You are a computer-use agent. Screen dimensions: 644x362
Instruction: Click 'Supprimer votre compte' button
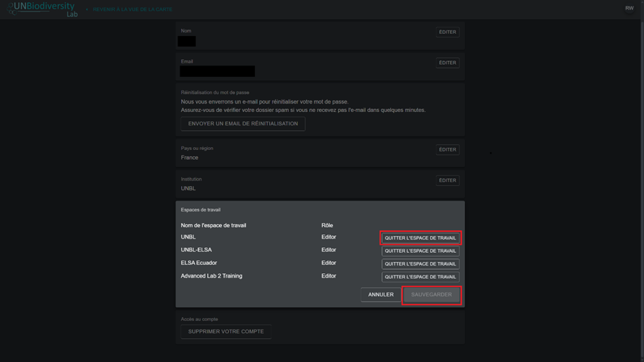tap(225, 332)
